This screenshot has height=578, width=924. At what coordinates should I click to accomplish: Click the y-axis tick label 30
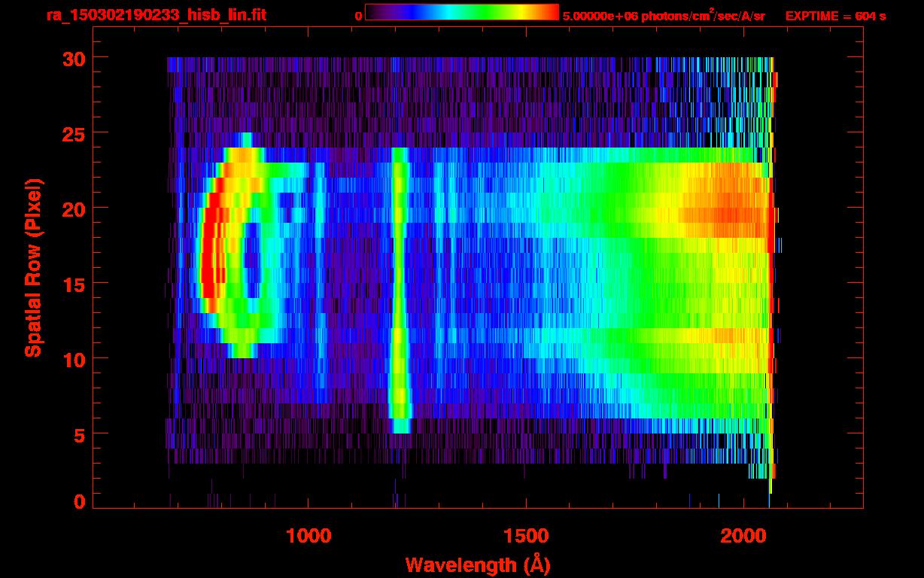(73, 58)
